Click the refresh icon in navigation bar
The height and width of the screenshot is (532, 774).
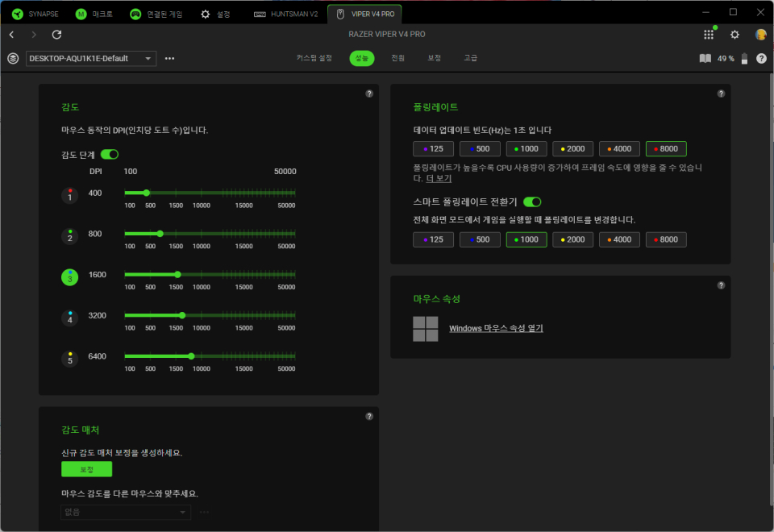56,35
